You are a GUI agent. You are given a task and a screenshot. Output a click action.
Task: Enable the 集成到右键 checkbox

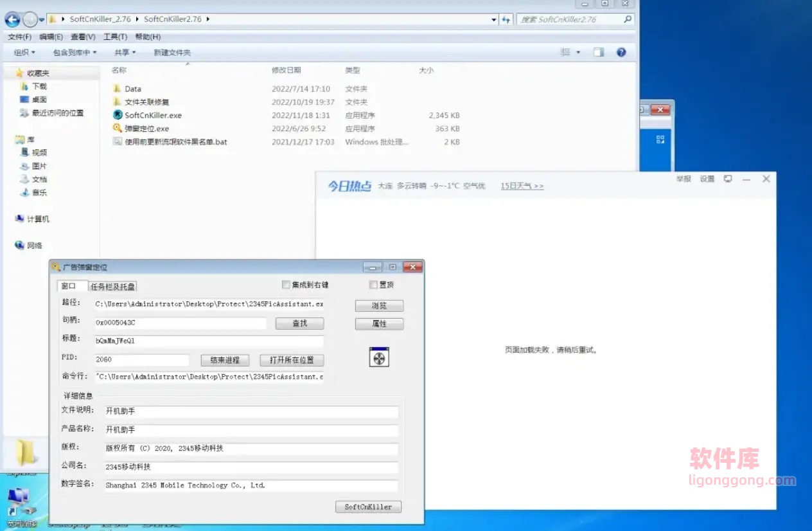pos(286,285)
